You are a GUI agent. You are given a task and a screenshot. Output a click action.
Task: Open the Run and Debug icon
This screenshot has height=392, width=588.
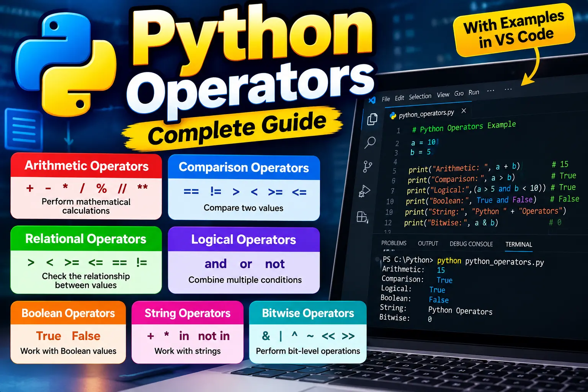coord(364,191)
